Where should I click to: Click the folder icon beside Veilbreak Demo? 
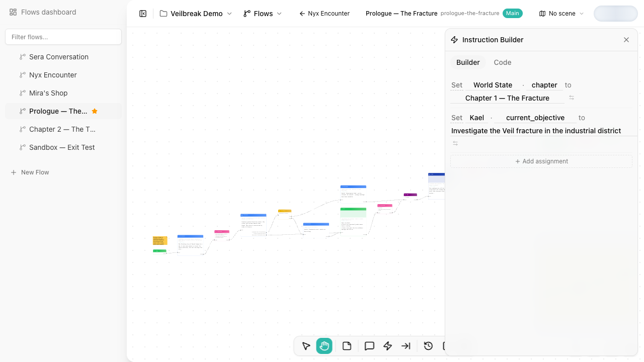click(164, 14)
